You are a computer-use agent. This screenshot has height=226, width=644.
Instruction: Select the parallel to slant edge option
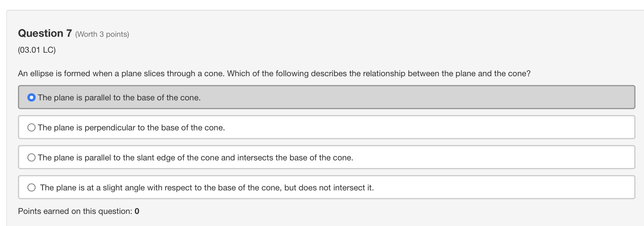(31, 157)
